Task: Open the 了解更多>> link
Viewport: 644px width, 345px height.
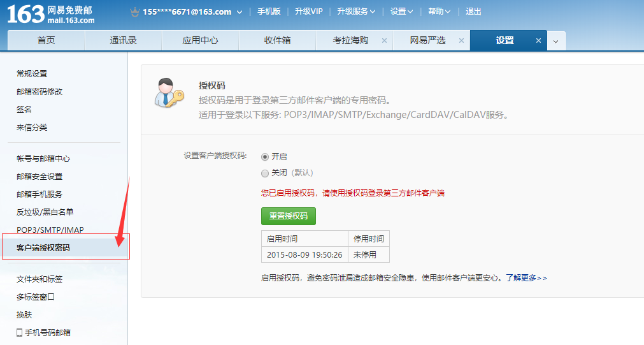Action: pos(526,278)
